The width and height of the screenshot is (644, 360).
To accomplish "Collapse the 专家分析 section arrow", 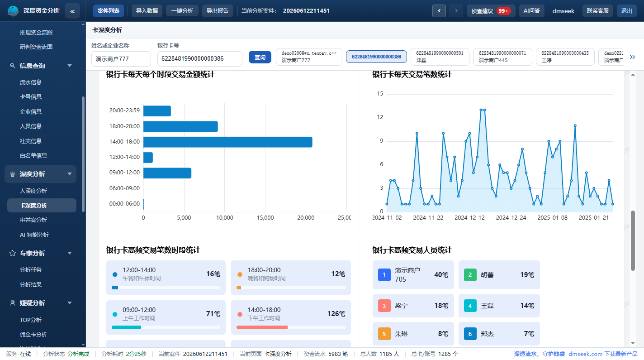I will [70, 253].
